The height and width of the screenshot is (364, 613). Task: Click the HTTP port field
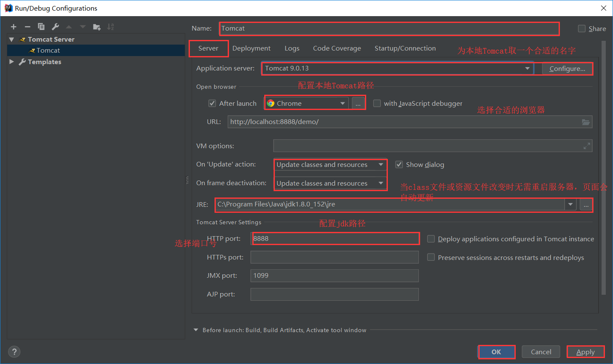[335, 239]
